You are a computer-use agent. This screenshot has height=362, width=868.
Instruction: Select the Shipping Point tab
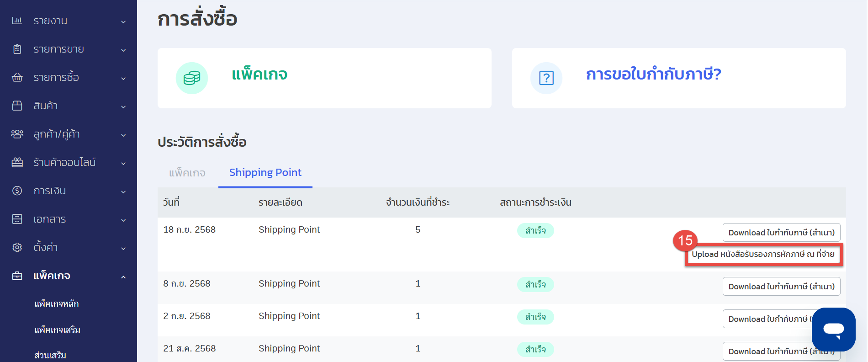click(265, 173)
